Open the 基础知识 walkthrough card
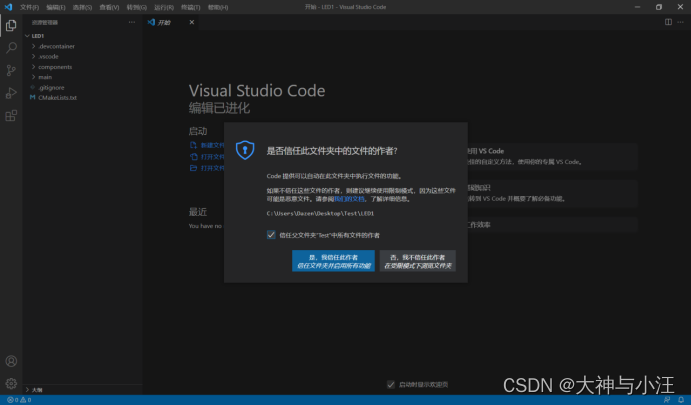691x405 pixels. (552, 193)
